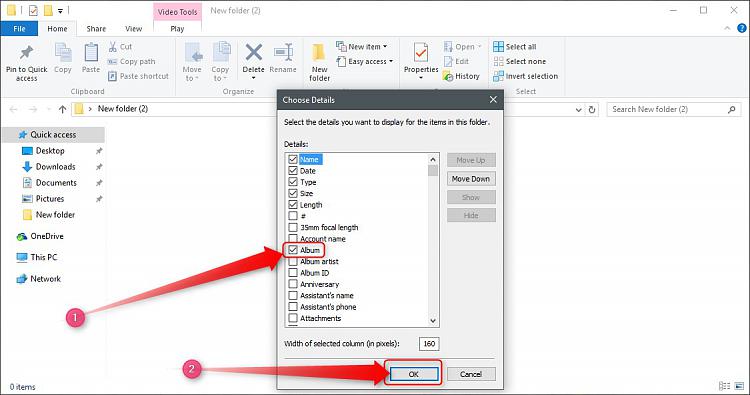Click the Move Up button
The image size is (750, 395).
[x=471, y=160]
